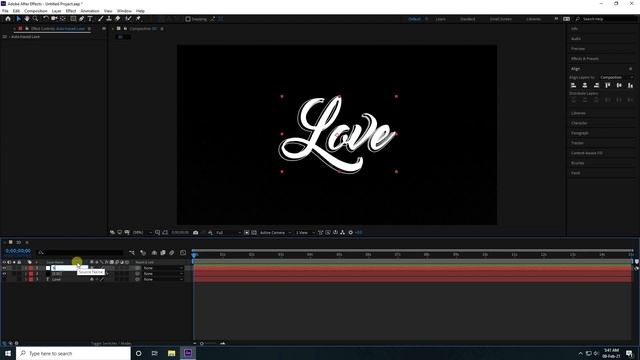Screen dimensions: 640x360
Task: Click After Effects icon in taskbar
Action: point(188,353)
